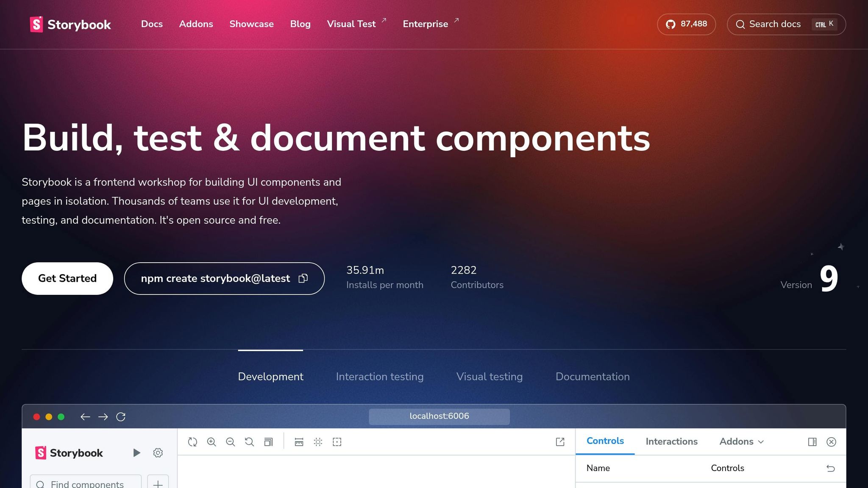Click the viewport size icon
This screenshot has height=488, width=868.
[268, 442]
